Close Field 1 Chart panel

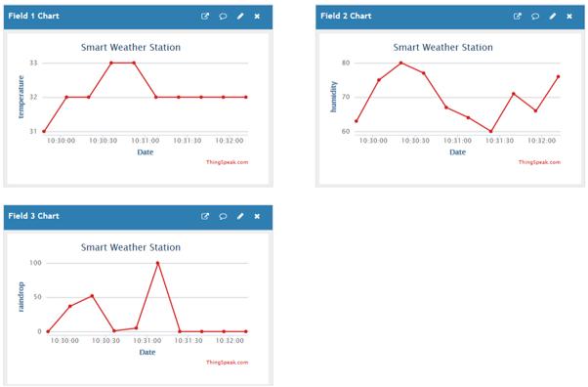257,17
